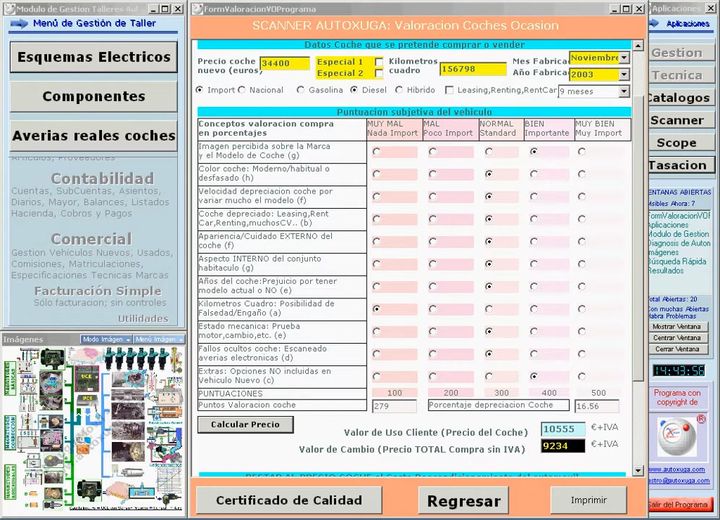
Task: Rate Años del coche as MAL
Action: click(433, 286)
